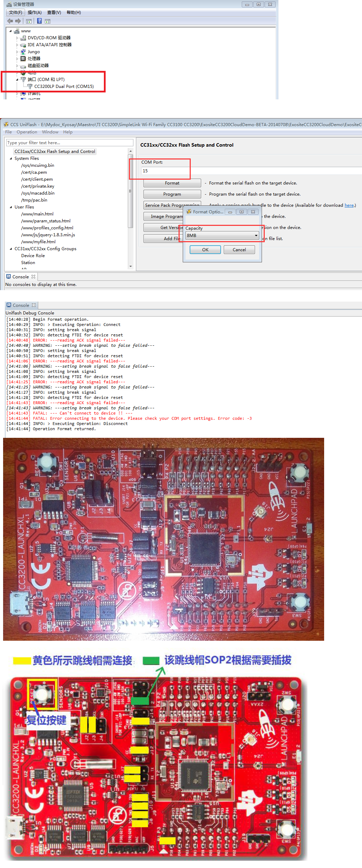The height and width of the screenshot is (868, 362).
Task: Click the Console tab close X in UniFlash
Action: click(33, 277)
